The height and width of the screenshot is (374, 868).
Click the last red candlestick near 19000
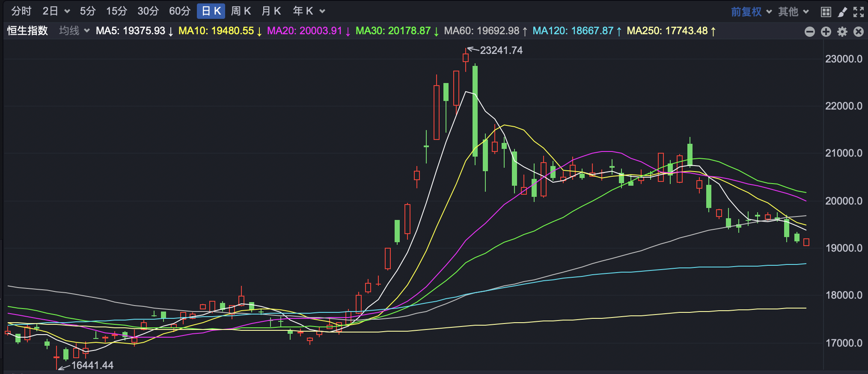(806, 242)
